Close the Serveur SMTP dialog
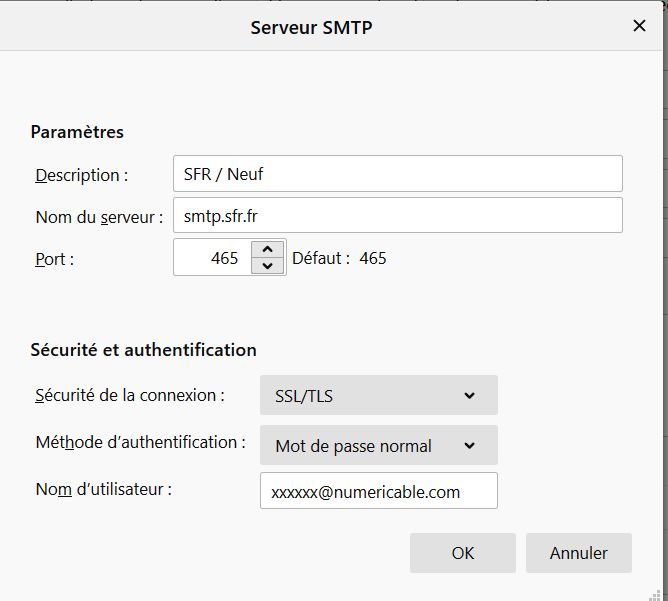 [639, 26]
